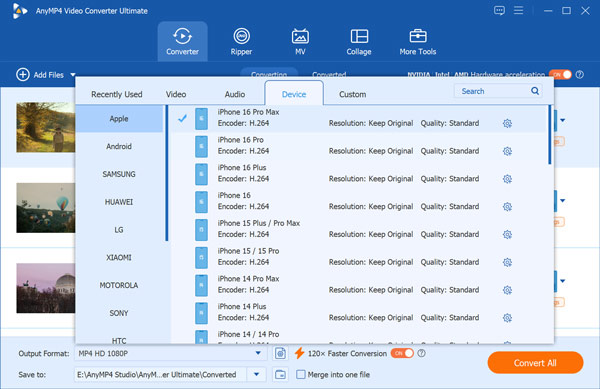Click phone icon of iPhone 16 Pro
This screenshot has width=600, height=389.
click(x=201, y=146)
